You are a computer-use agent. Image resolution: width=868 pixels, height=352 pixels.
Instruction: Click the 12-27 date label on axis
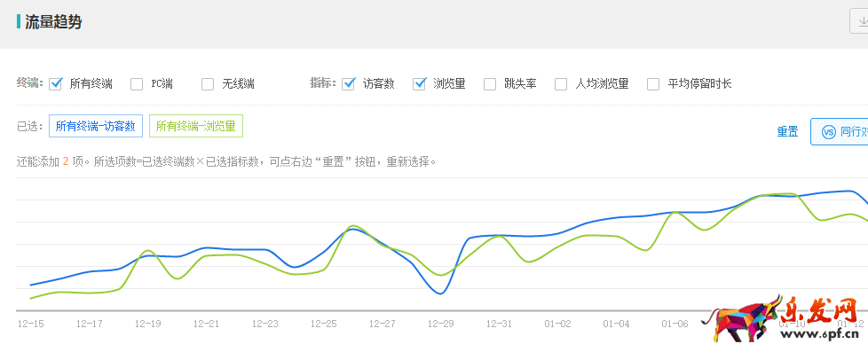pos(382,324)
